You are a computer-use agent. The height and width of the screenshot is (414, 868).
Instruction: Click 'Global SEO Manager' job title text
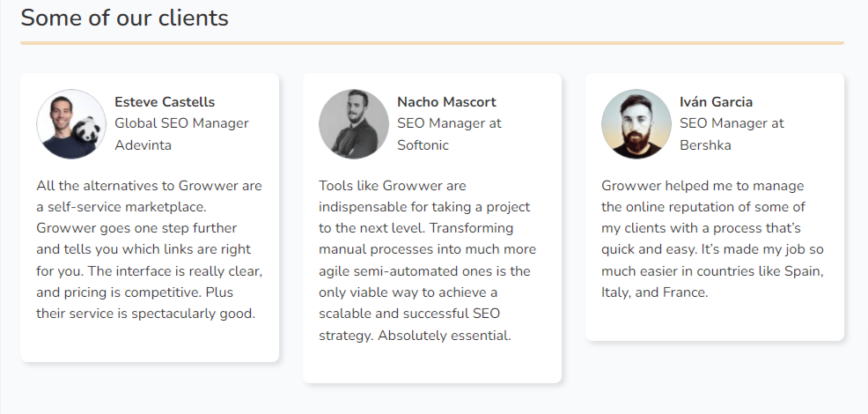[181, 123]
